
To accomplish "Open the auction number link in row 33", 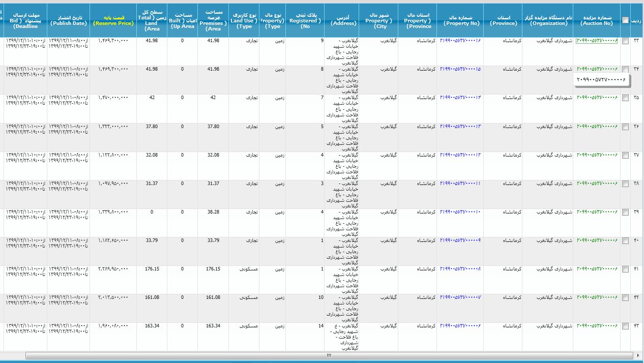I will pos(597,41).
